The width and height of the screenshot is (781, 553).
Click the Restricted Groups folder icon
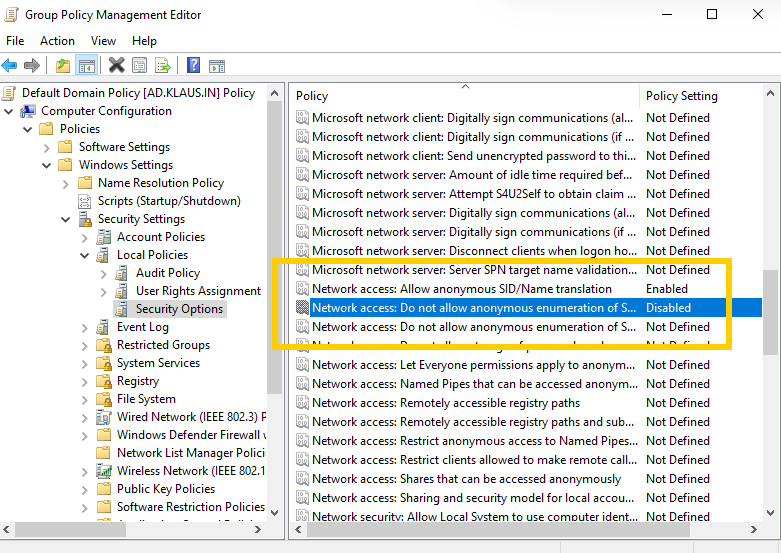click(x=104, y=345)
